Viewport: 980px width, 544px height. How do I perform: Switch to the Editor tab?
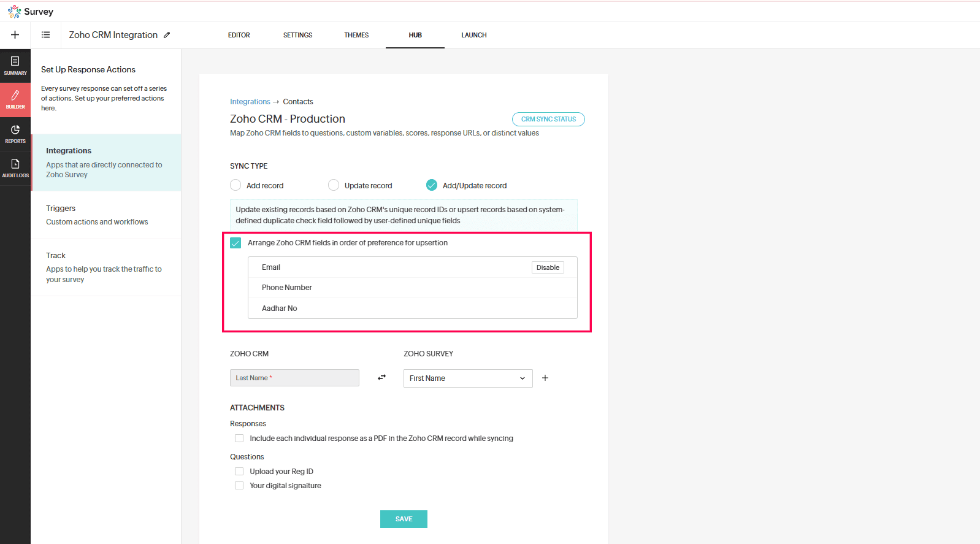[239, 35]
